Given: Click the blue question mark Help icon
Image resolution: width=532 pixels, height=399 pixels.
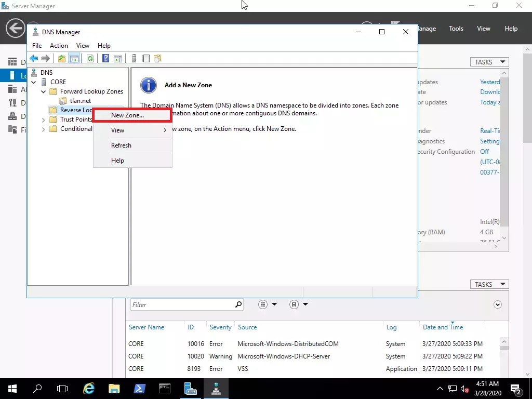Looking at the screenshot, I should [x=106, y=58].
